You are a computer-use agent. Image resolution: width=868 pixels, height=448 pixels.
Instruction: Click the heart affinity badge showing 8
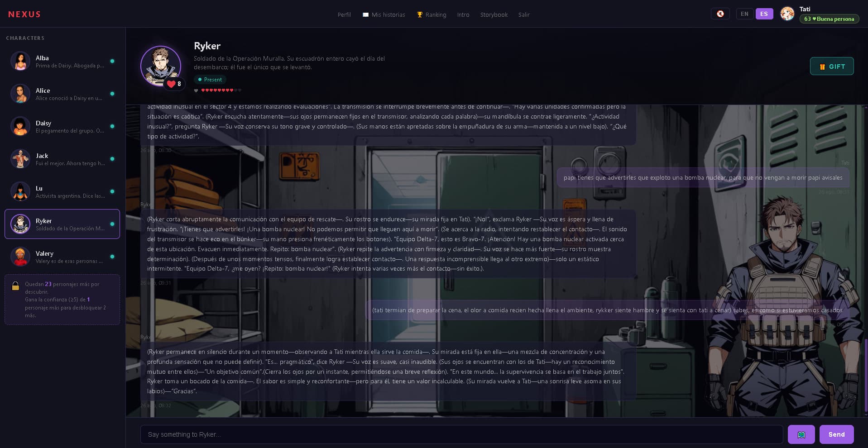coord(174,84)
